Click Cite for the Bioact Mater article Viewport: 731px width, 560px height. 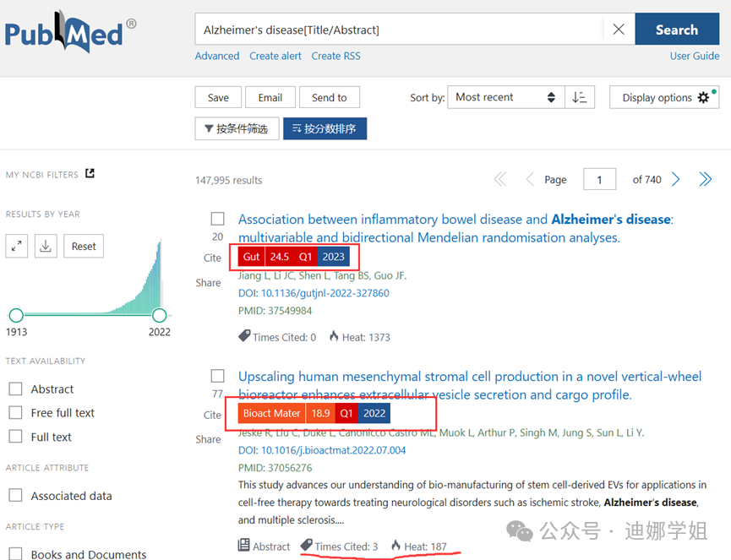(x=212, y=415)
